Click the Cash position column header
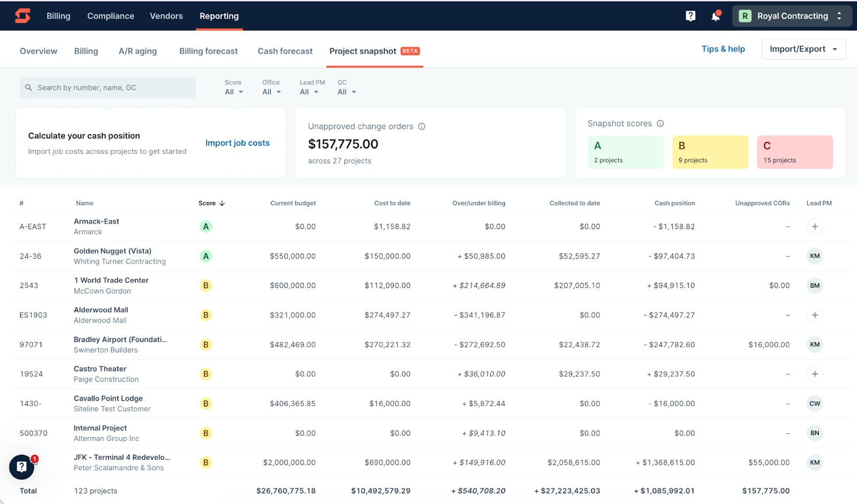Viewport: 857px width, 504px height. (674, 204)
